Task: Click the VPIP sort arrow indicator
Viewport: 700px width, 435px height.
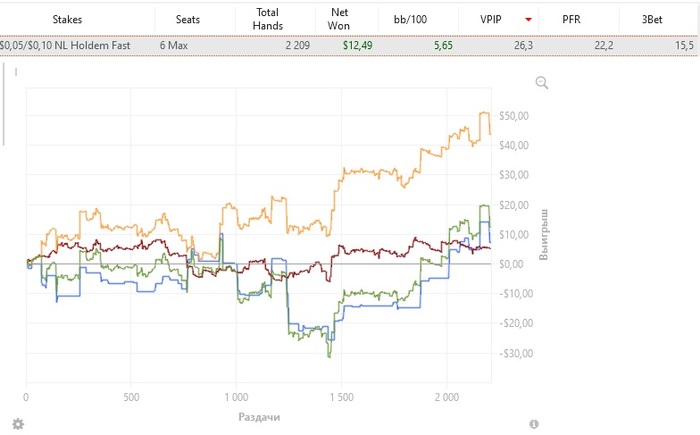Action: tap(527, 19)
